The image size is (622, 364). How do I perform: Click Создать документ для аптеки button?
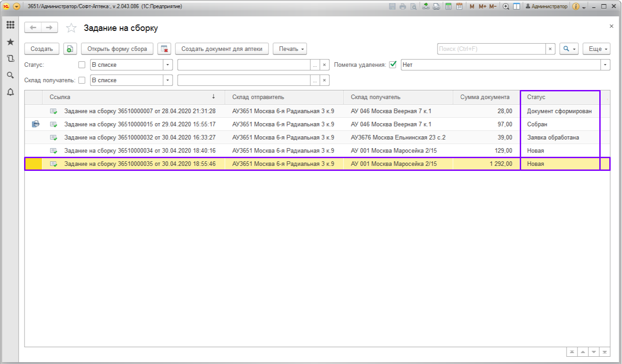[222, 49]
